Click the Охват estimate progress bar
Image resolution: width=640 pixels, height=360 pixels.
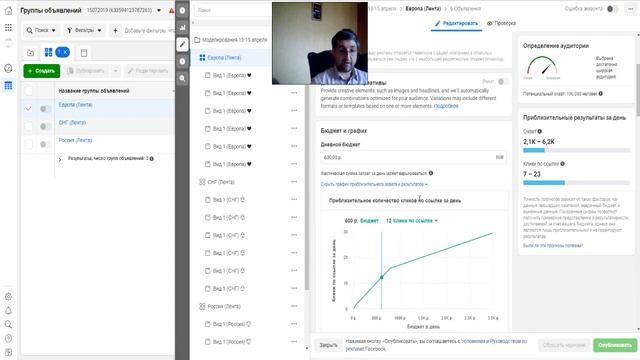[x=576, y=150]
